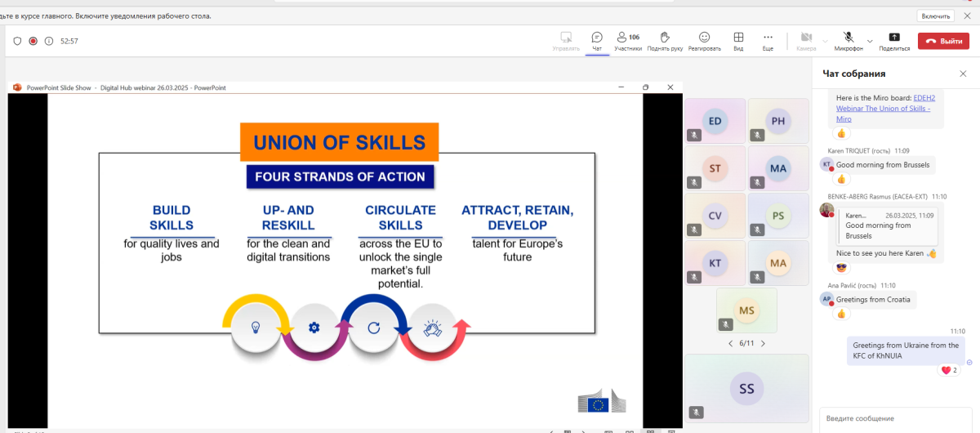Select the SS participant video tile
The width and height of the screenshot is (980, 433).
coord(746,388)
